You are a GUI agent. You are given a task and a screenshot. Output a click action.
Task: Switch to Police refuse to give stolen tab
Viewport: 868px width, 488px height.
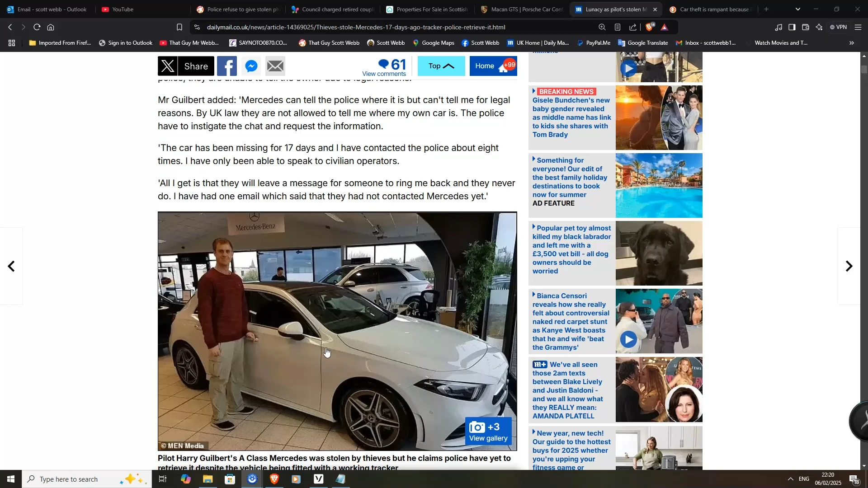click(x=238, y=9)
